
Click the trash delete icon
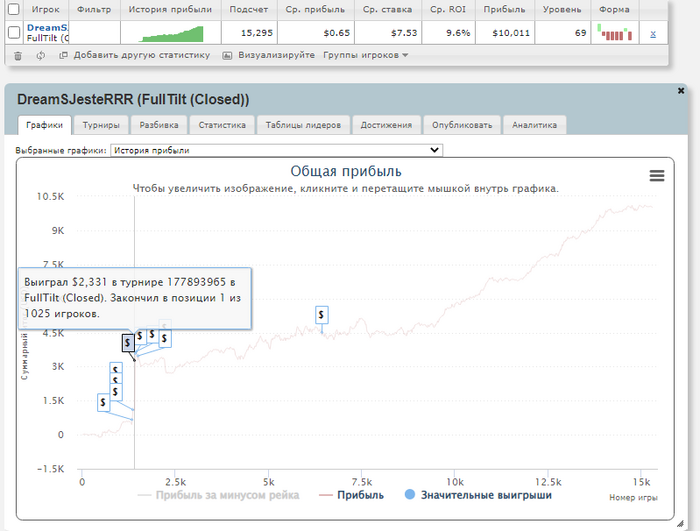click(x=18, y=56)
